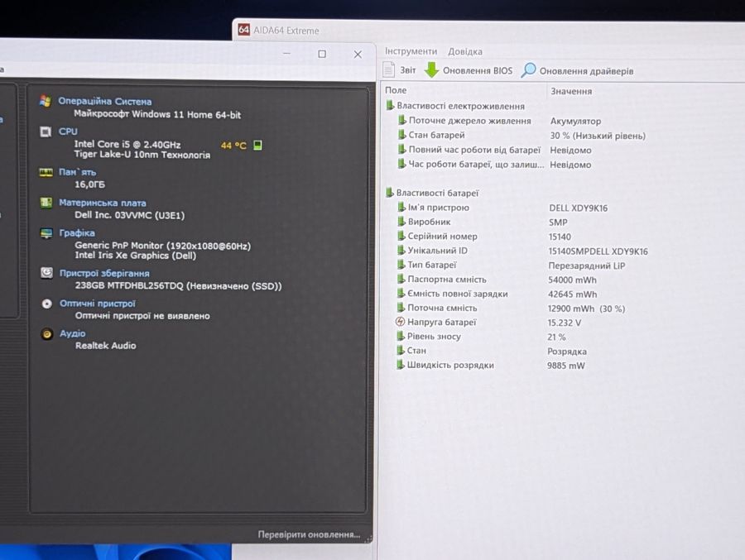Open the Оптичні пристрої link
The width and height of the screenshot is (745, 560).
pyautogui.click(x=98, y=304)
